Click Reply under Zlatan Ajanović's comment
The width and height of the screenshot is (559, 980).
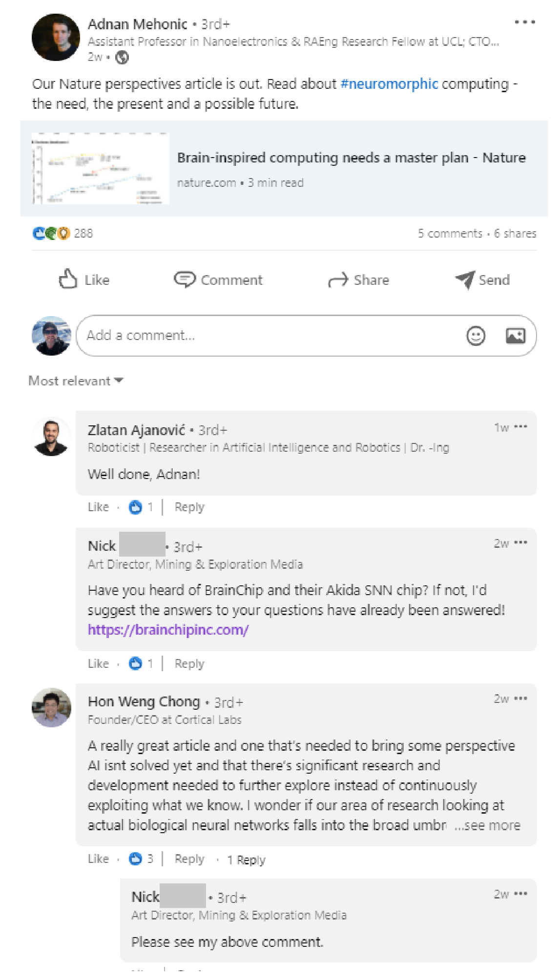(189, 507)
